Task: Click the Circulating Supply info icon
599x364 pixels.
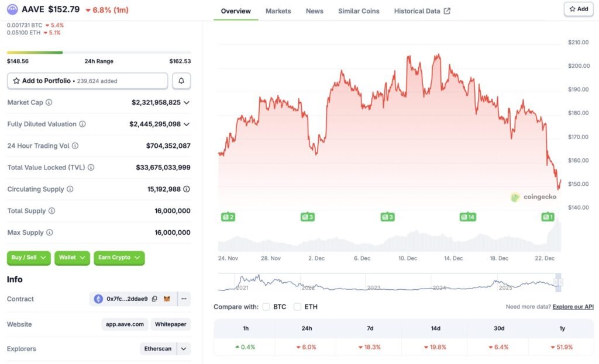Action: pos(70,189)
